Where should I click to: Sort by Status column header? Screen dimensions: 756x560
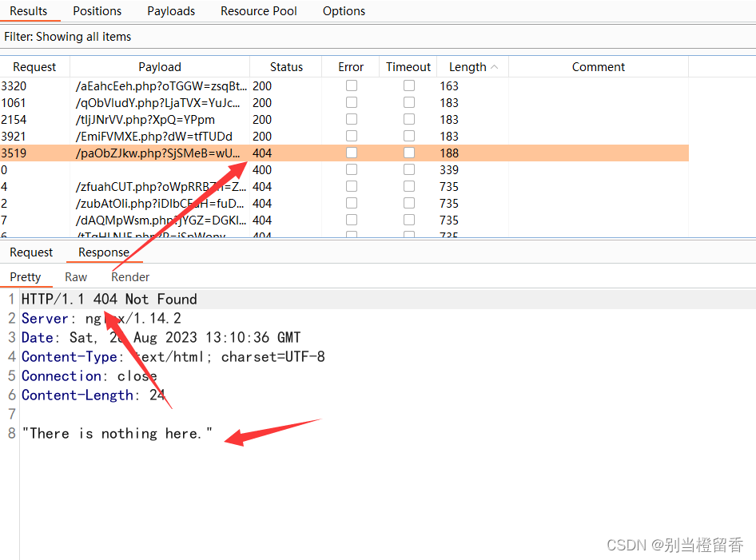point(286,67)
